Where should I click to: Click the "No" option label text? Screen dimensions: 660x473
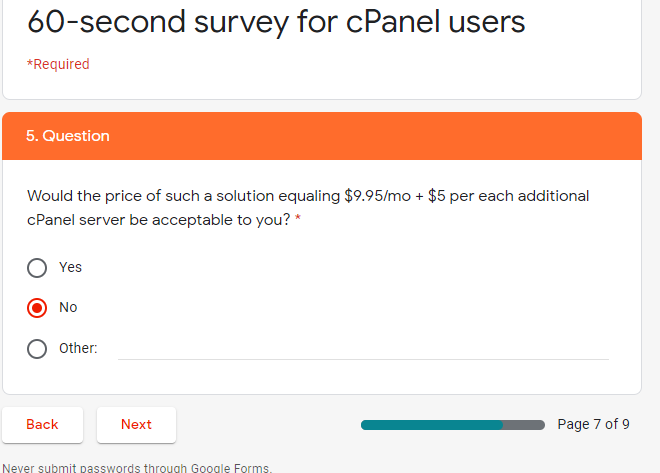click(x=68, y=308)
